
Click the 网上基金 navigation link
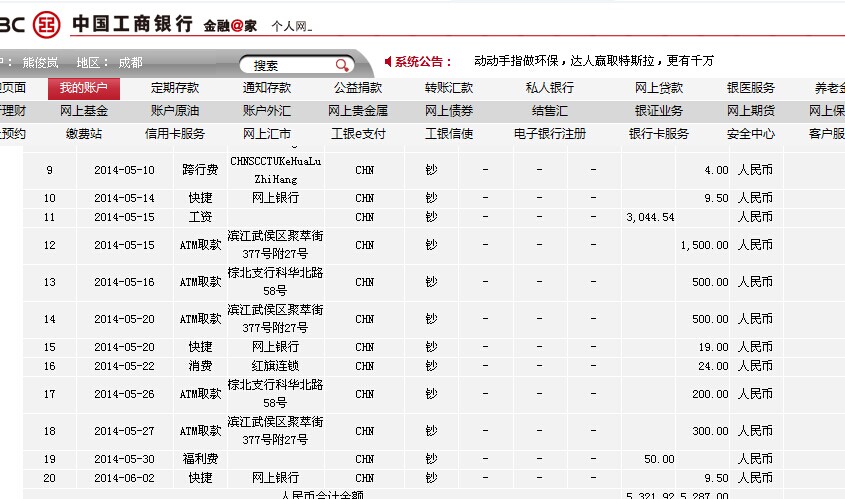click(x=84, y=111)
